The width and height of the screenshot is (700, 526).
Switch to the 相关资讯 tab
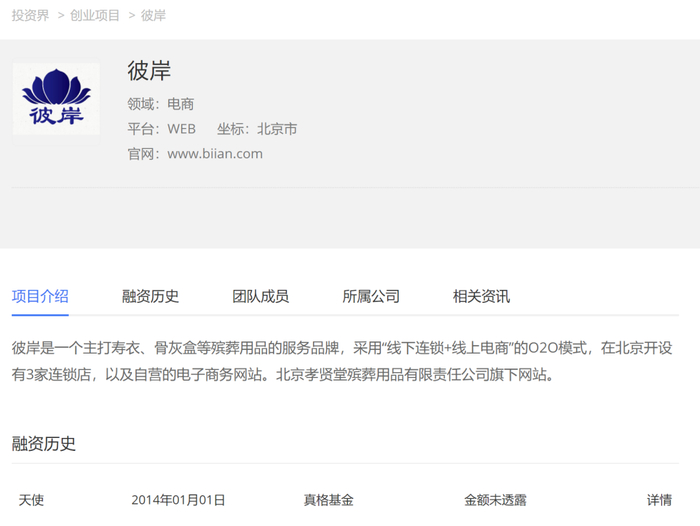click(481, 296)
